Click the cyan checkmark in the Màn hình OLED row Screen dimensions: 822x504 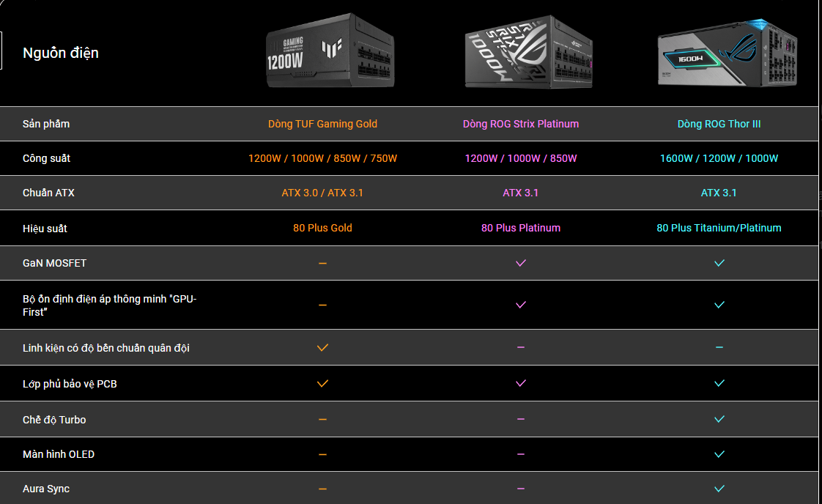(x=719, y=454)
